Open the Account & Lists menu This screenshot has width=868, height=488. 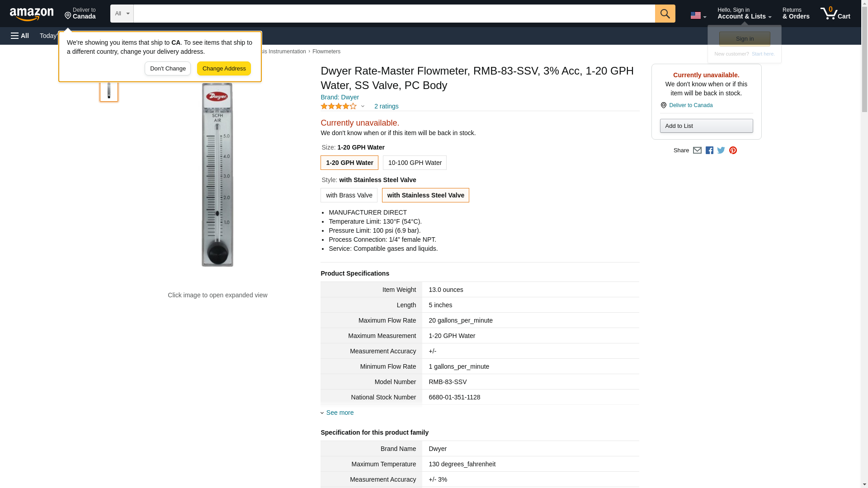point(744,14)
